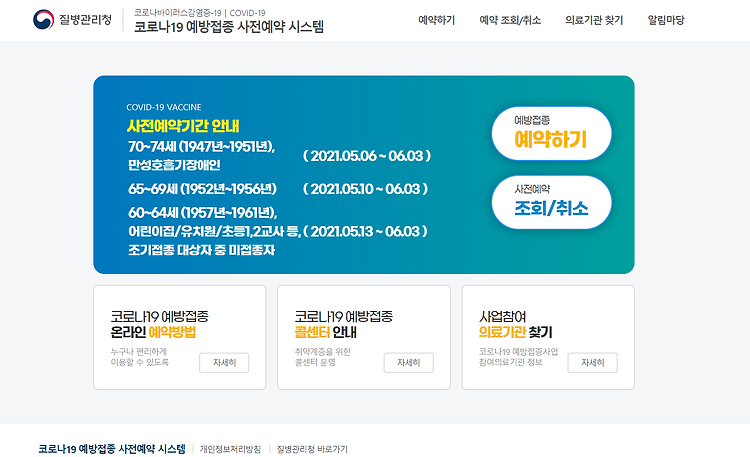Click the date range 2021.05.13 ~ 06.03

(x=365, y=232)
